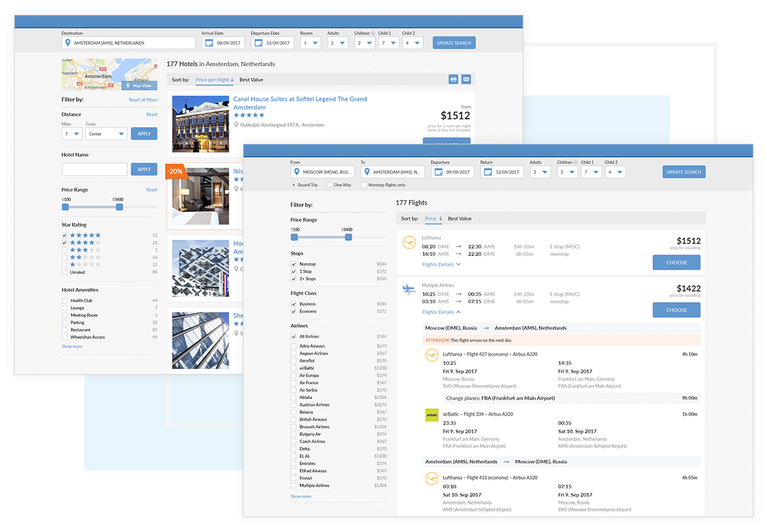Toggle Business flight class checkbox

(x=293, y=304)
